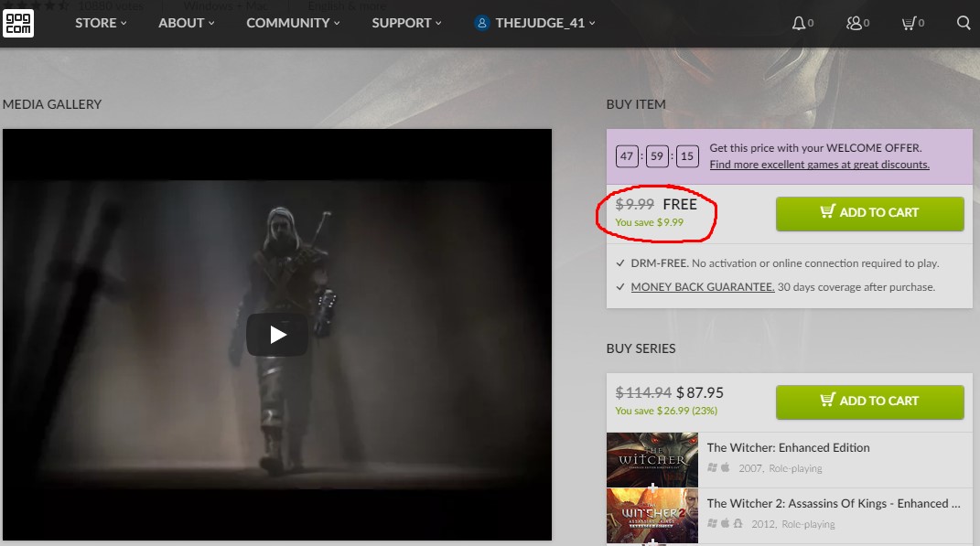Open the shopping cart icon in header
The height and width of the screenshot is (546, 980).
(908, 23)
